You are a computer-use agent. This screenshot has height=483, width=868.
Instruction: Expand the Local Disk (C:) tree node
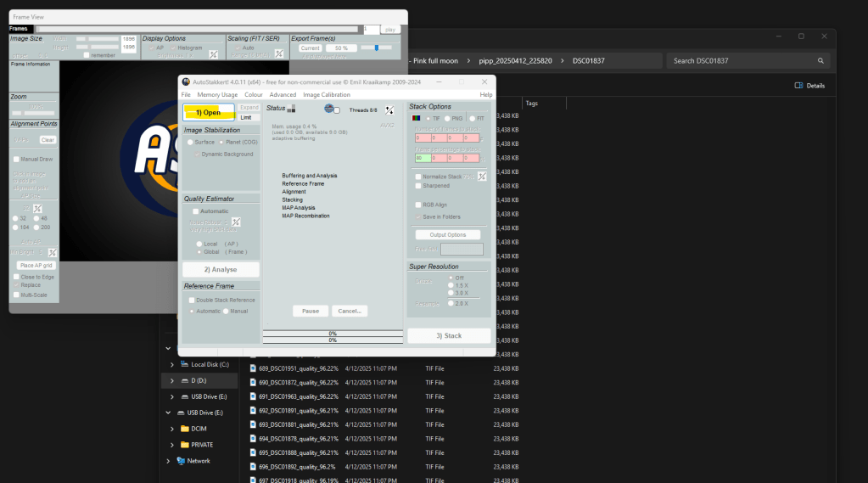(x=172, y=364)
